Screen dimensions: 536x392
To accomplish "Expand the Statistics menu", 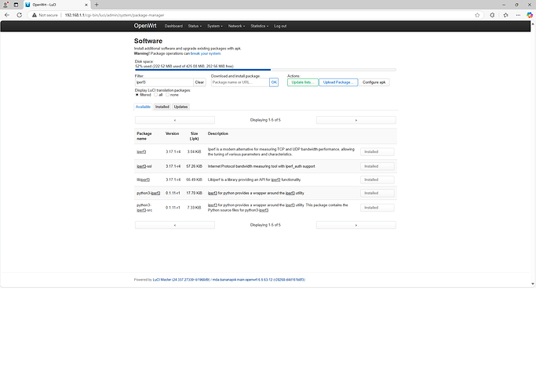I will pyautogui.click(x=260, y=26).
